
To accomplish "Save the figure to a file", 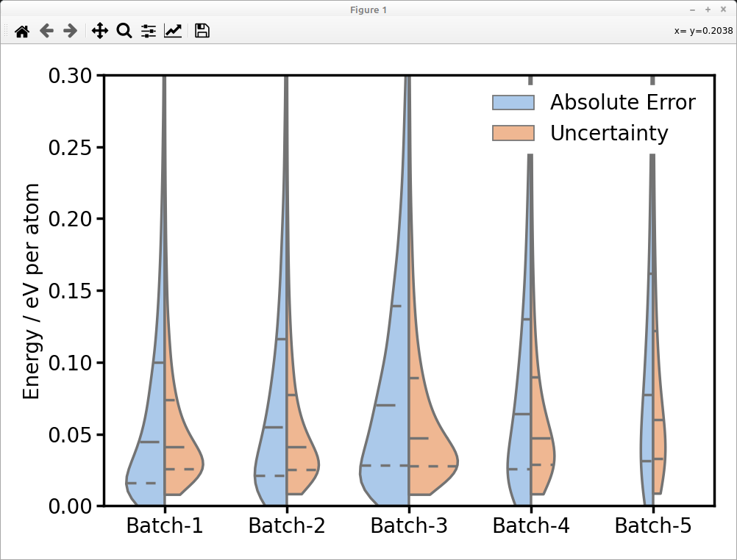I will pos(201,31).
